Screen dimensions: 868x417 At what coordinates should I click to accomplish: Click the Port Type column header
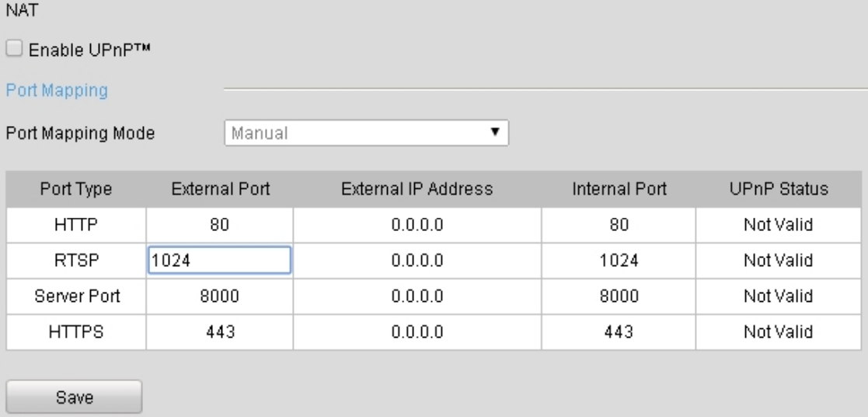pyautogui.click(x=77, y=189)
